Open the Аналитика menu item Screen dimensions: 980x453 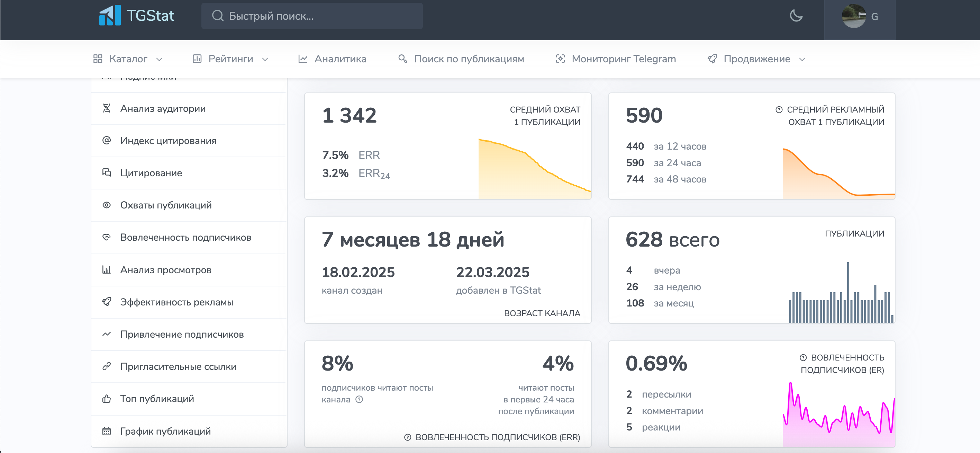[340, 59]
